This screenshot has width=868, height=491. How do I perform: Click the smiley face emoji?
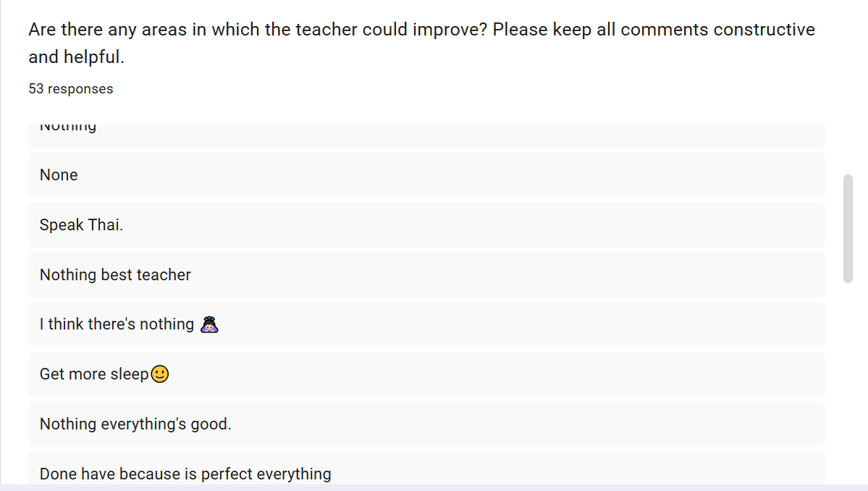click(159, 374)
